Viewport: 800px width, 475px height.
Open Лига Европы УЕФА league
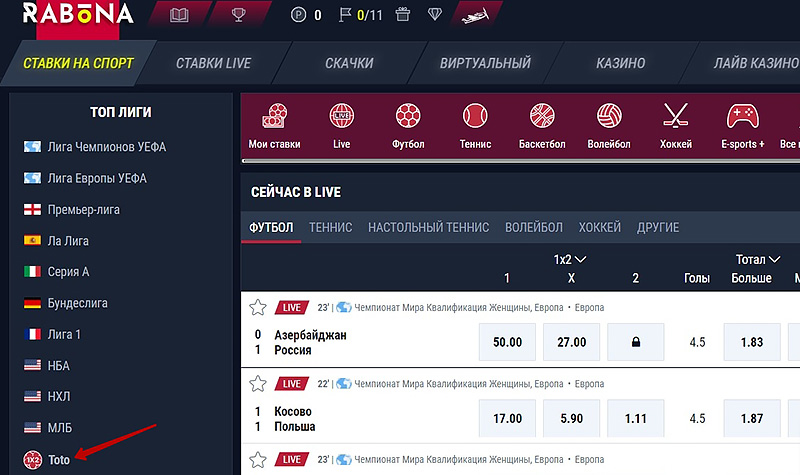coord(85,178)
